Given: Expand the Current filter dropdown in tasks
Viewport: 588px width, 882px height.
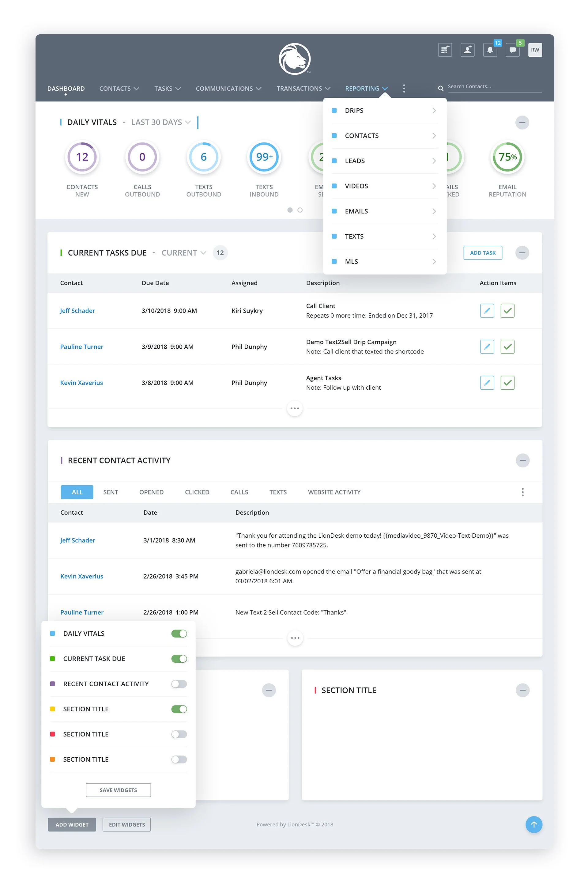Looking at the screenshot, I should 183,253.
